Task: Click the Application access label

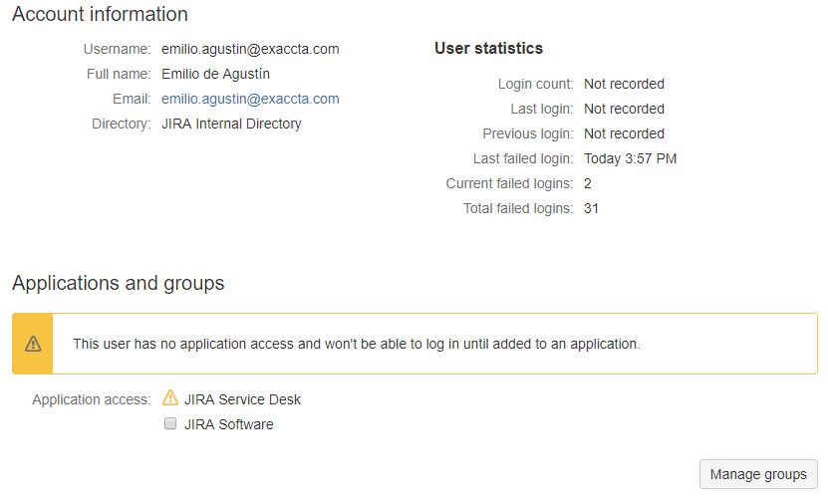Action: (92, 399)
